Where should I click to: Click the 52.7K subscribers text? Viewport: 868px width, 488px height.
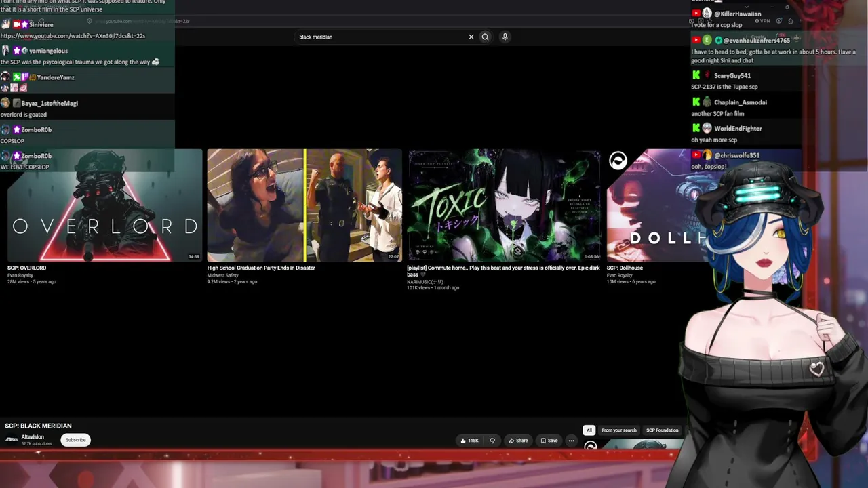point(37,444)
